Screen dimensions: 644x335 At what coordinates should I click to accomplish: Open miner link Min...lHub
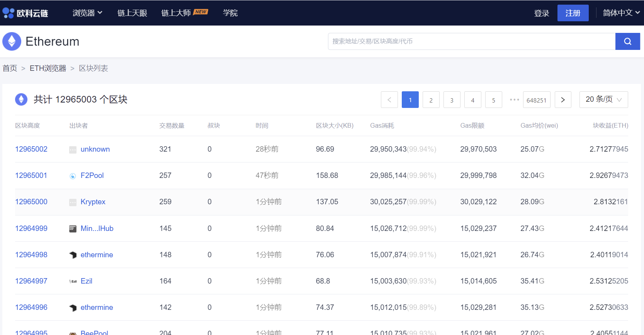click(97, 228)
